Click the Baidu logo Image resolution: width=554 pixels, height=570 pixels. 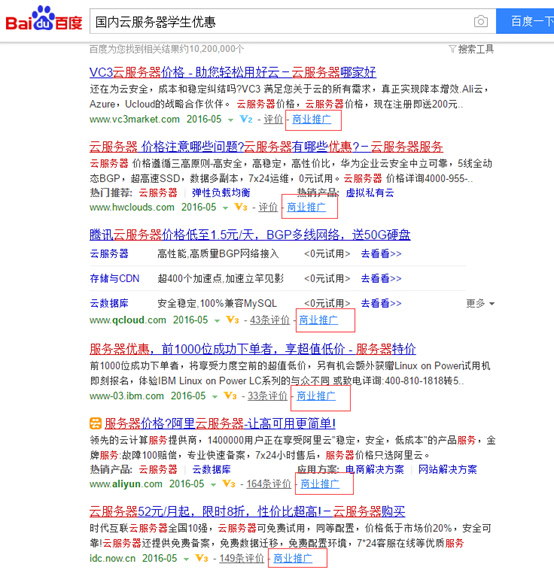[x=44, y=19]
